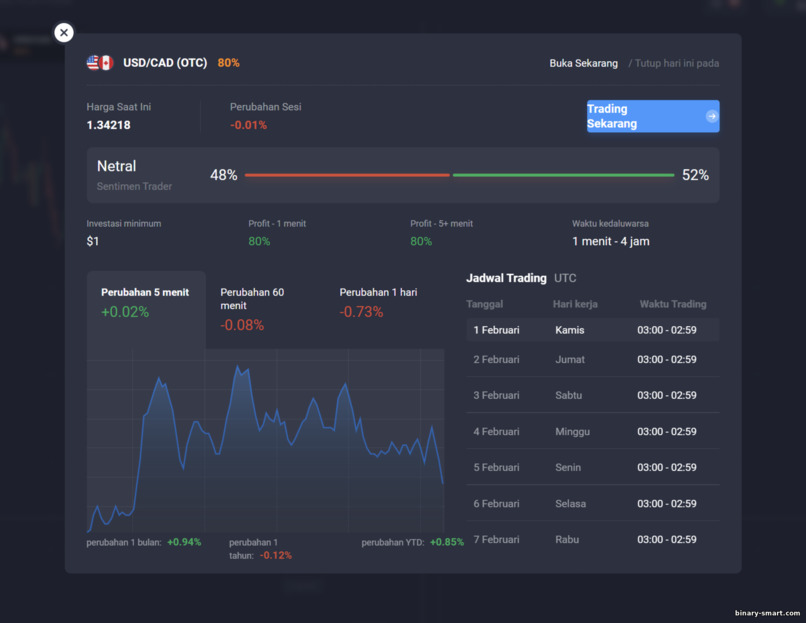Click the Jumat weekday cell
806x623 pixels.
coord(570,359)
